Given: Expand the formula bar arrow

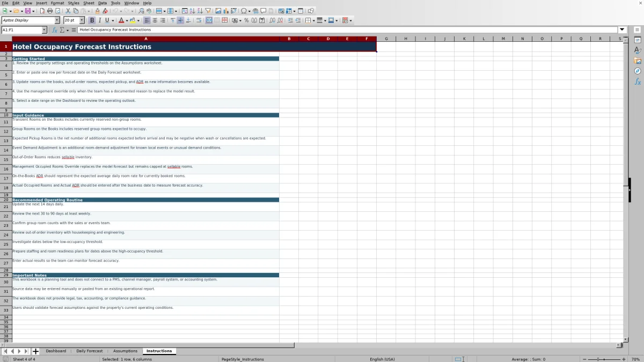Looking at the screenshot, I should (623, 30).
